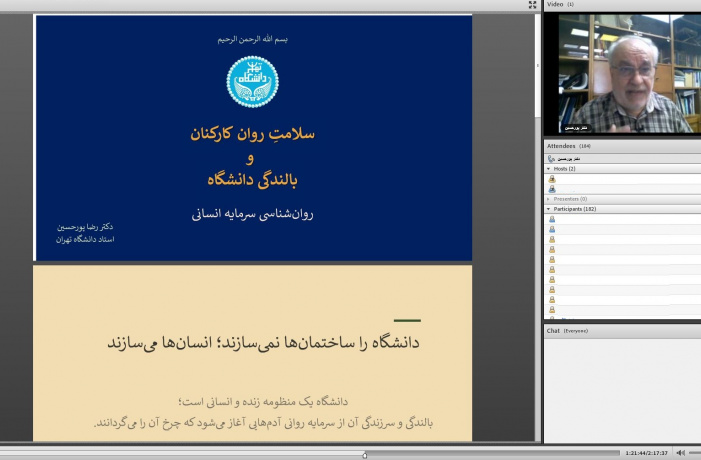The image size is (701, 460).
Task: Click the active speaker's name in Attendees
Action: pyautogui.click(x=569, y=159)
